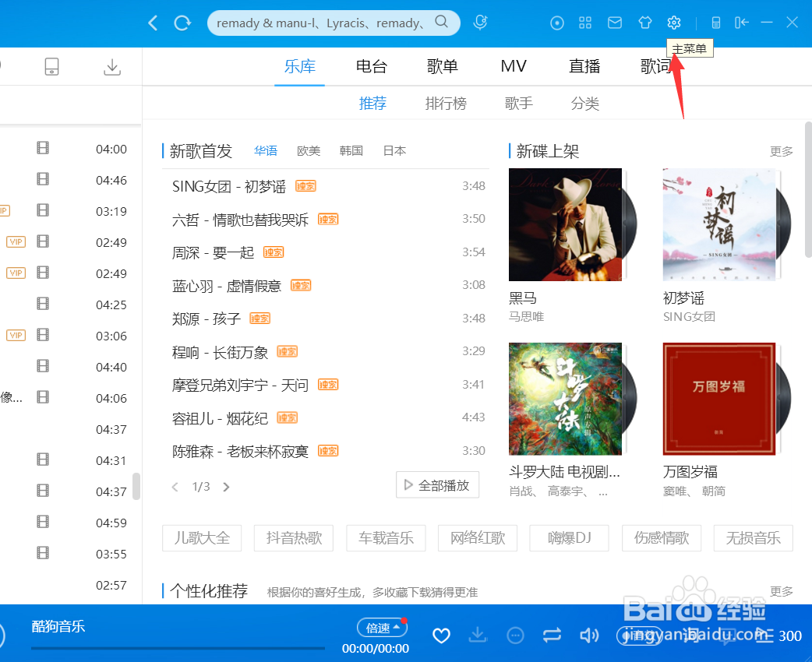Filter new songs by 华语
Screen dimensions: 812x662
(x=266, y=150)
